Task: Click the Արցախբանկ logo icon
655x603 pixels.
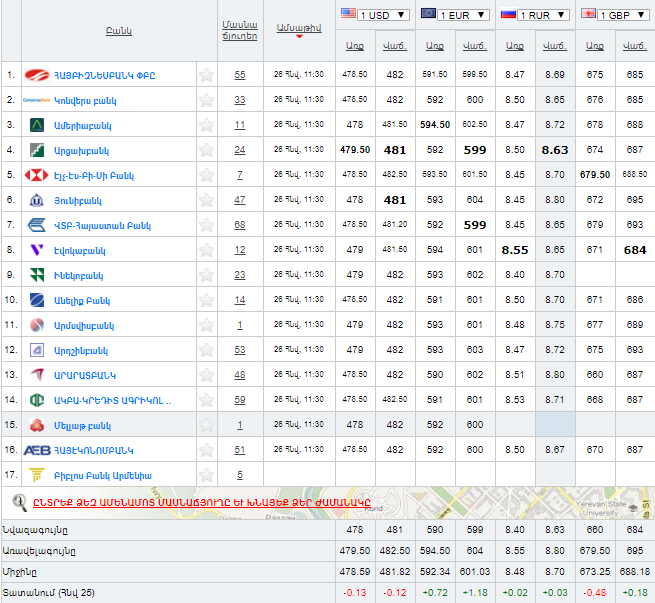Action: (37, 150)
